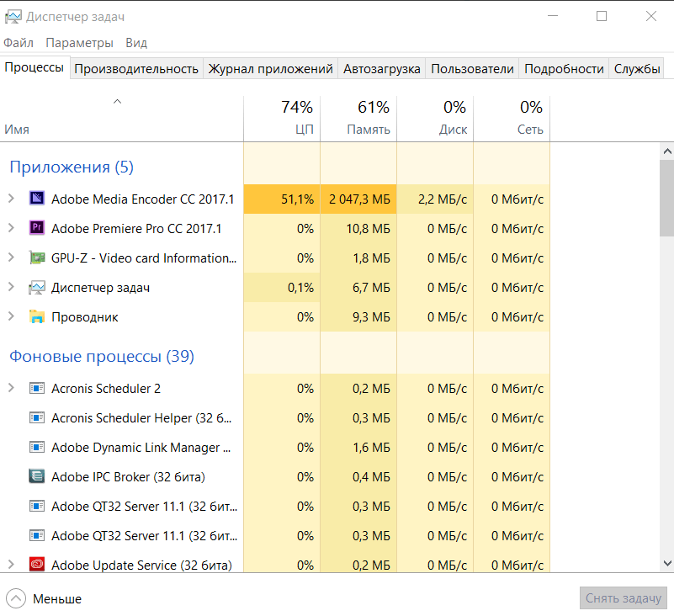Click the Проводник folder icon
This screenshot has width=674, height=616.
36,317
